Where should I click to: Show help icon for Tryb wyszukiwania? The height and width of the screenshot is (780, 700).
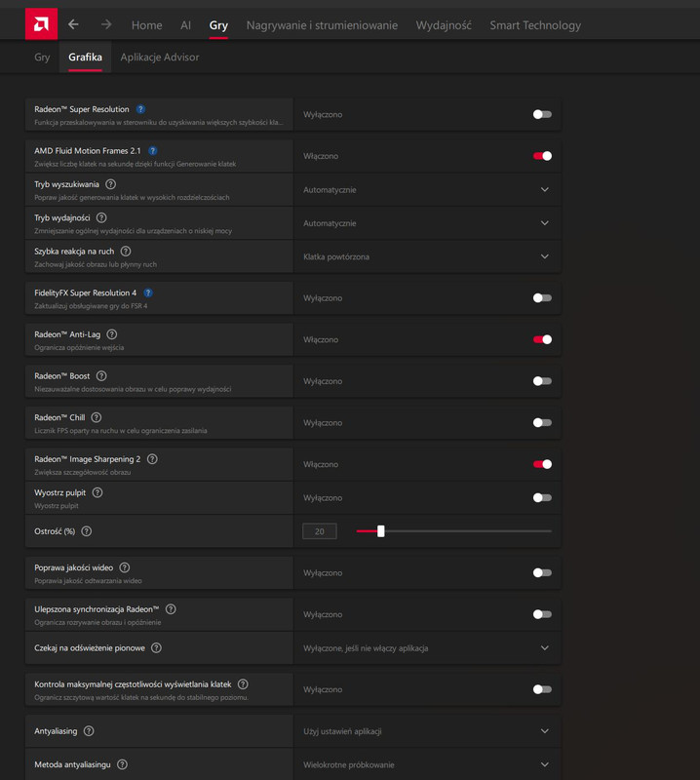click(111, 184)
